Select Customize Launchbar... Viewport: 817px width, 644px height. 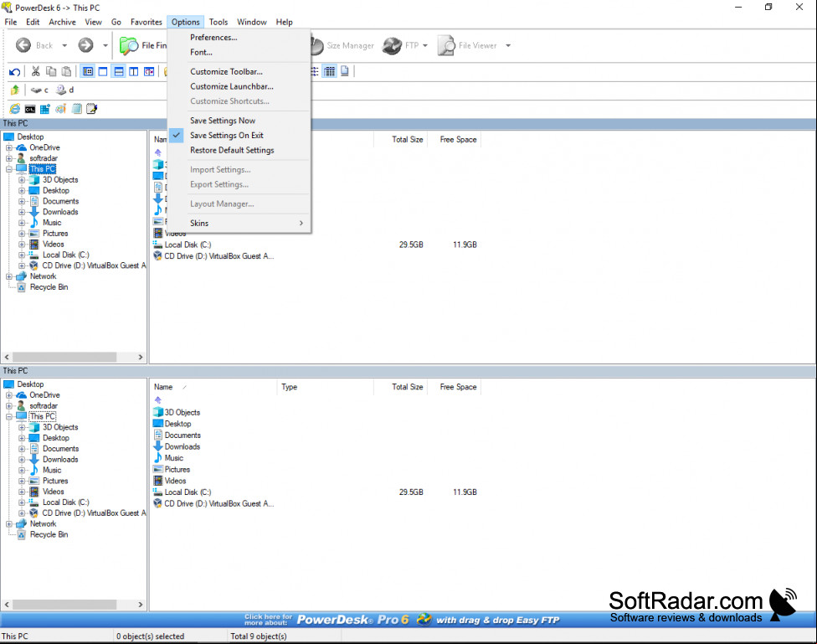click(231, 86)
